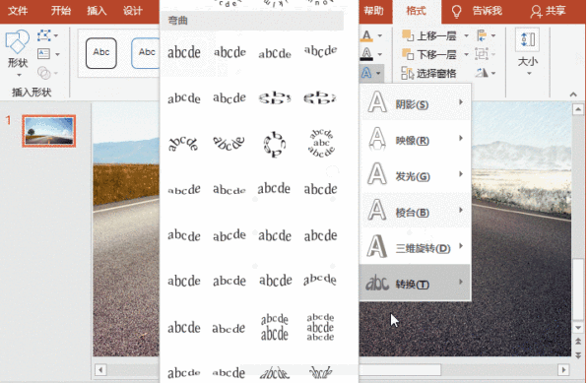Screen dimensions: 588x383
Task: Expand the edit shape dropdown arrow
Action: (x=56, y=35)
